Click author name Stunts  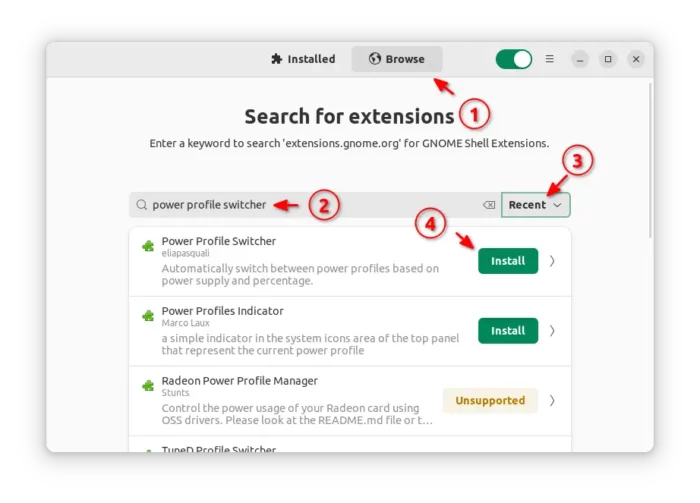point(175,393)
